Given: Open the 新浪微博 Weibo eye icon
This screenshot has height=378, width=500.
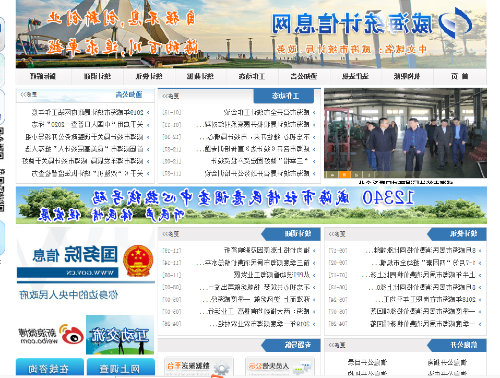Looking at the screenshot, I should pyautogui.click(x=72, y=335).
